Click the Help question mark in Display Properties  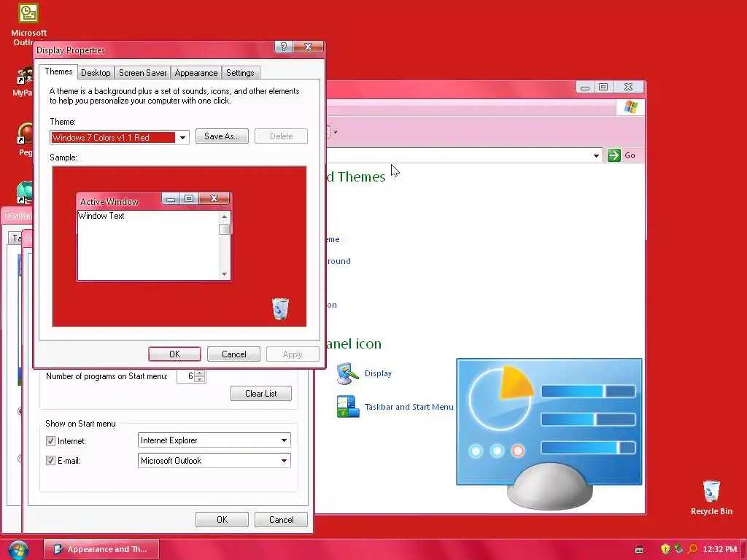coord(284,47)
